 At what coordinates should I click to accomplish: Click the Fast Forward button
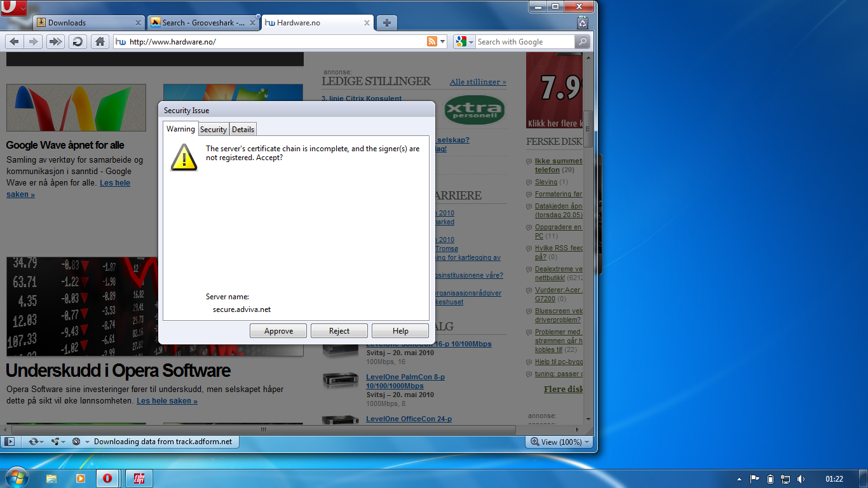pos(56,41)
